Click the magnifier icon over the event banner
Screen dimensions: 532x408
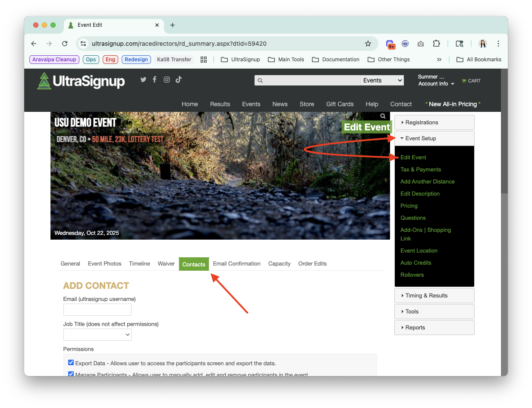(383, 116)
